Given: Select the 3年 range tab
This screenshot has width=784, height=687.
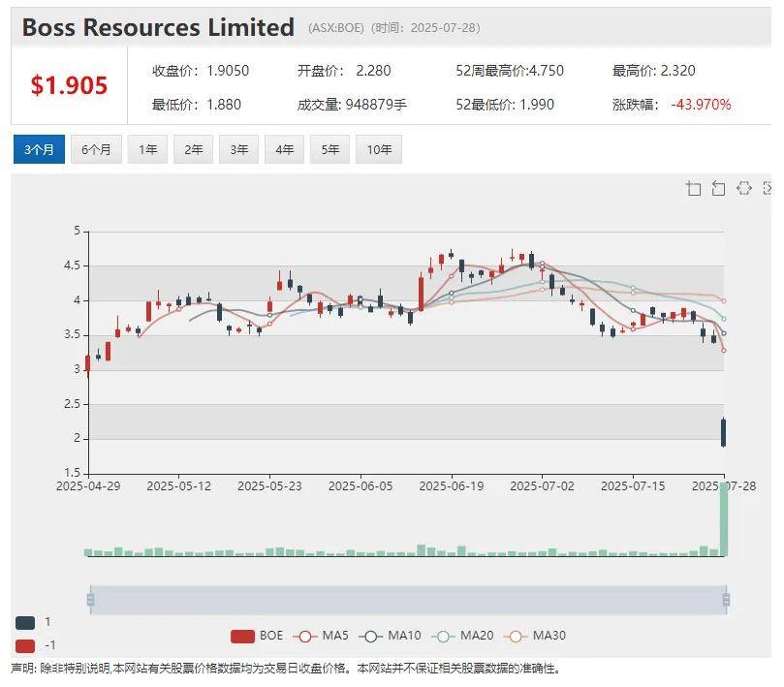Looking at the screenshot, I should click(x=239, y=149).
